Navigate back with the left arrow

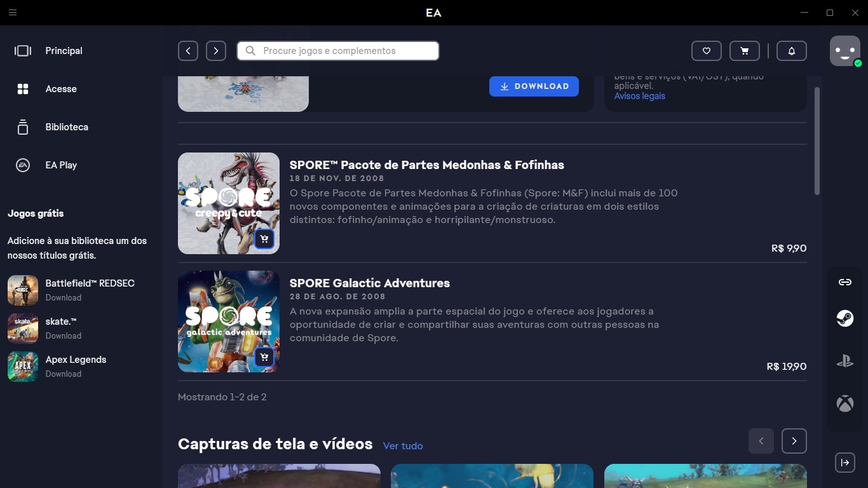coord(188,51)
